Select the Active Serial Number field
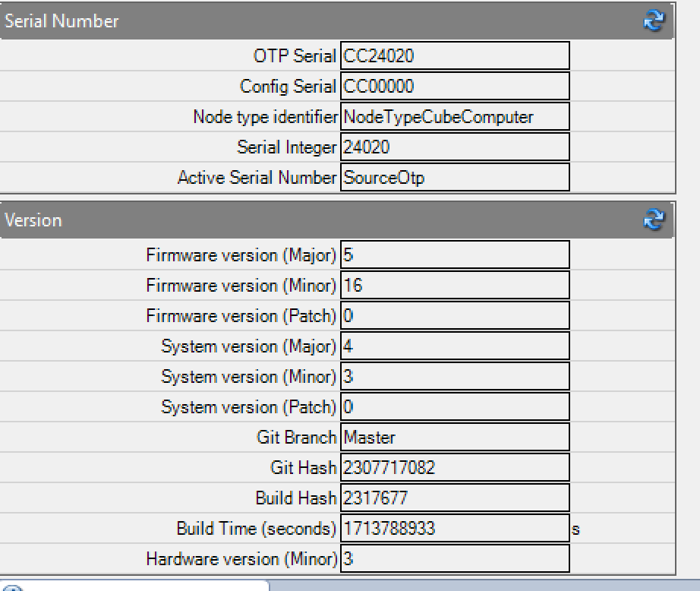700x591 pixels. (455, 177)
